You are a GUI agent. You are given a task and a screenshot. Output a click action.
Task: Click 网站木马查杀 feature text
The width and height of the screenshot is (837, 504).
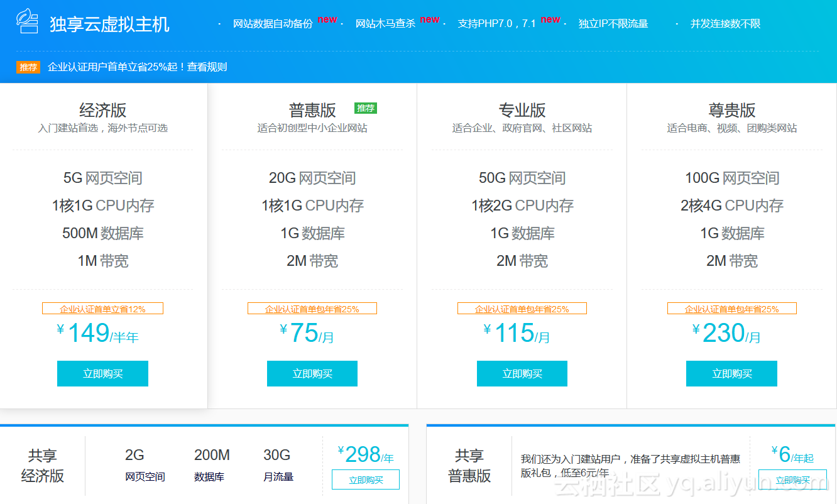[x=385, y=24]
